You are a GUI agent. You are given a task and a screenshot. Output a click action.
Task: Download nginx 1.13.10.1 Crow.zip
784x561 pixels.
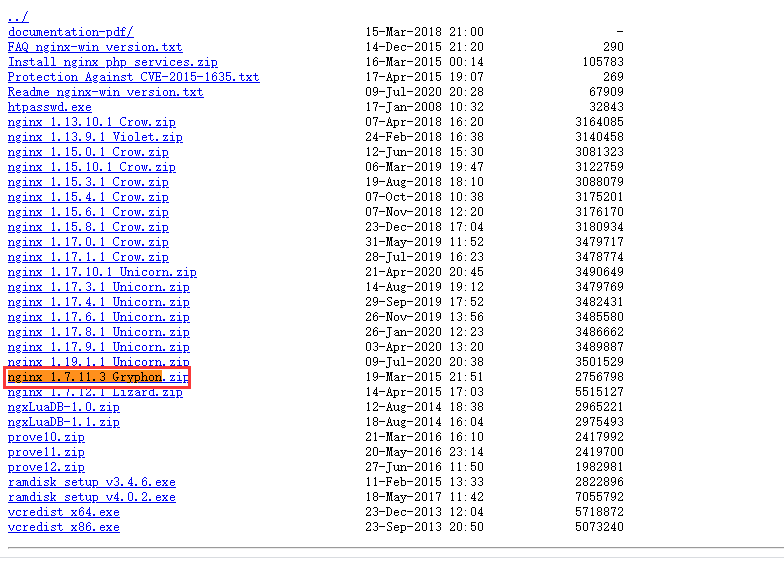tap(92, 122)
